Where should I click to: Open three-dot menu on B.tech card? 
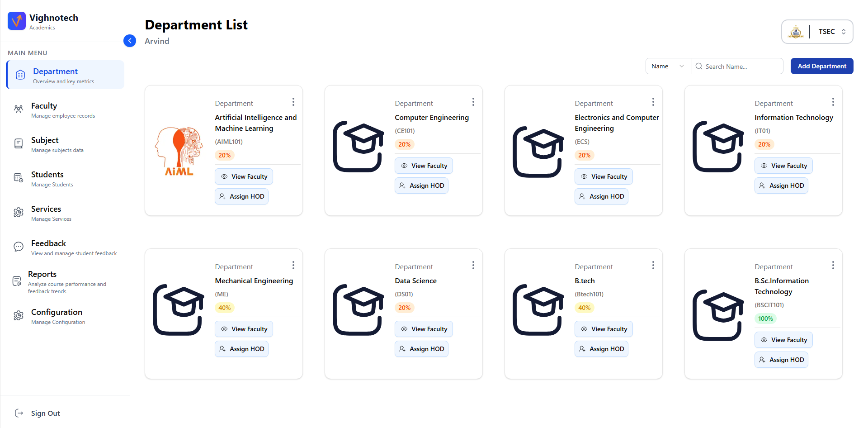click(653, 266)
